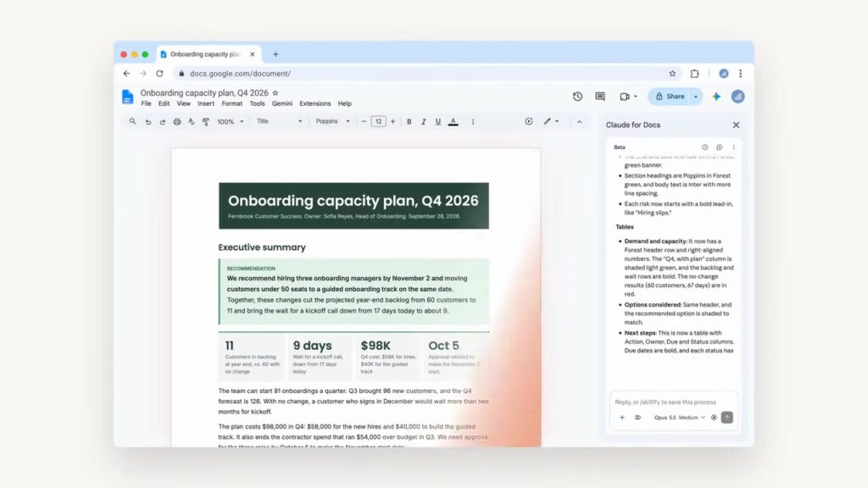Start new chat icon in Claude panel

coord(719,147)
